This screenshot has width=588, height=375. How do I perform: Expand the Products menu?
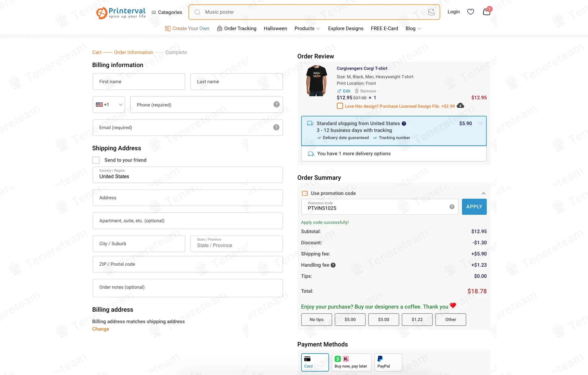[307, 29]
